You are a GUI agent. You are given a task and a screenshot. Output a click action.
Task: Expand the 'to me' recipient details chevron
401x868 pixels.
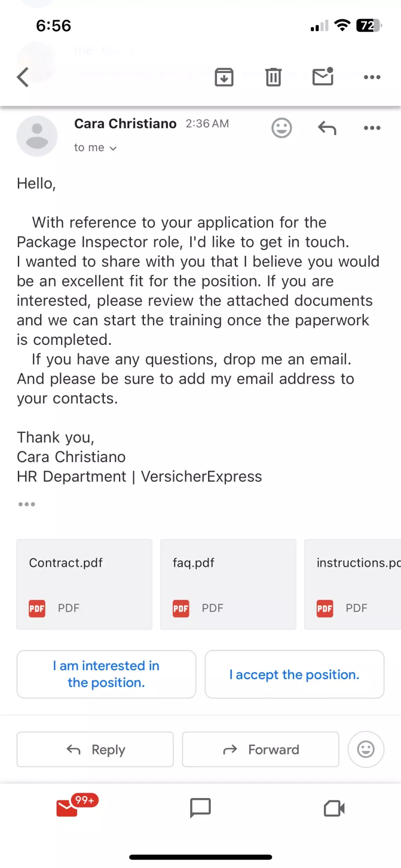click(x=113, y=148)
